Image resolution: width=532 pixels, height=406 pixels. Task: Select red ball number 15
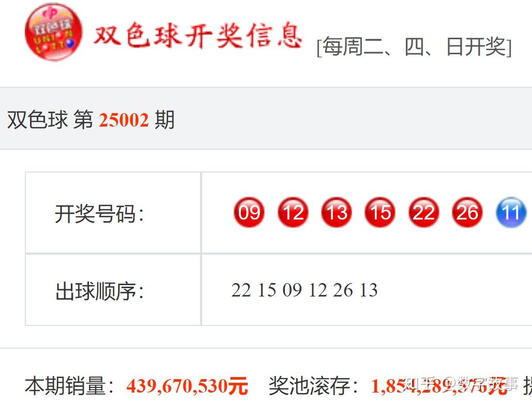coord(380,212)
